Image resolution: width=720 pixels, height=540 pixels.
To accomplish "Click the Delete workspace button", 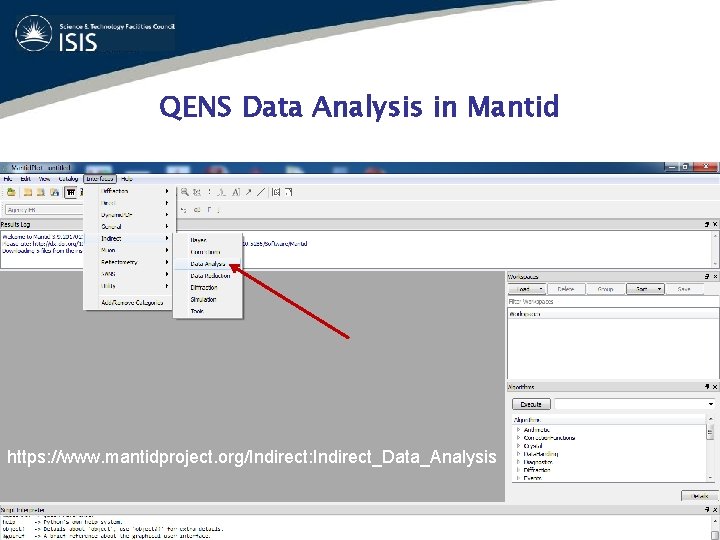I will [x=566, y=289].
